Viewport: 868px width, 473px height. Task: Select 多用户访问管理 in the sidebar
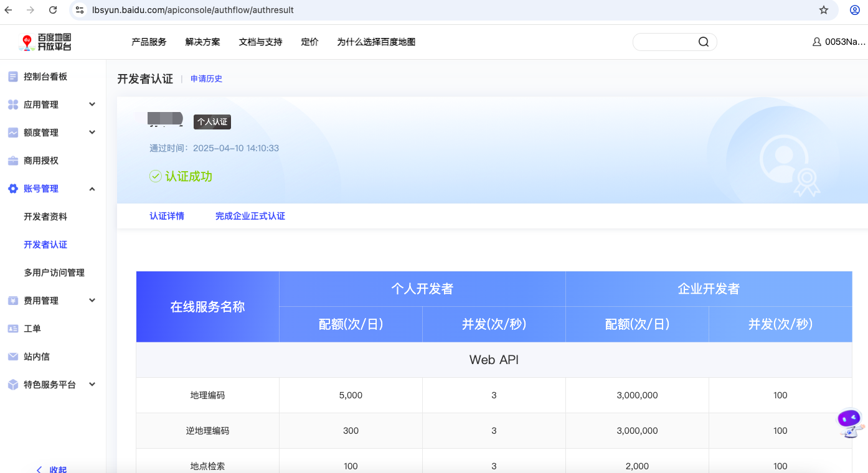(54, 273)
